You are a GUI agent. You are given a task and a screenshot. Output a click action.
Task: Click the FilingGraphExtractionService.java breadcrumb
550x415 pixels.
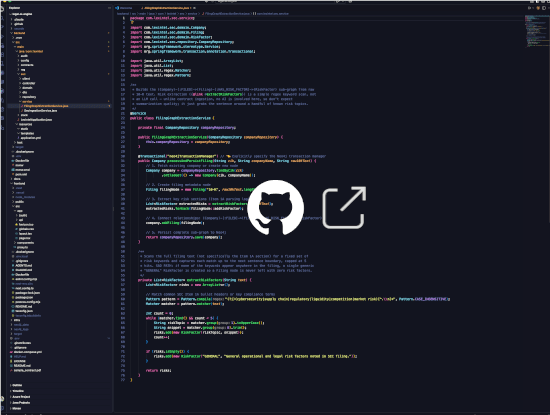point(226,14)
